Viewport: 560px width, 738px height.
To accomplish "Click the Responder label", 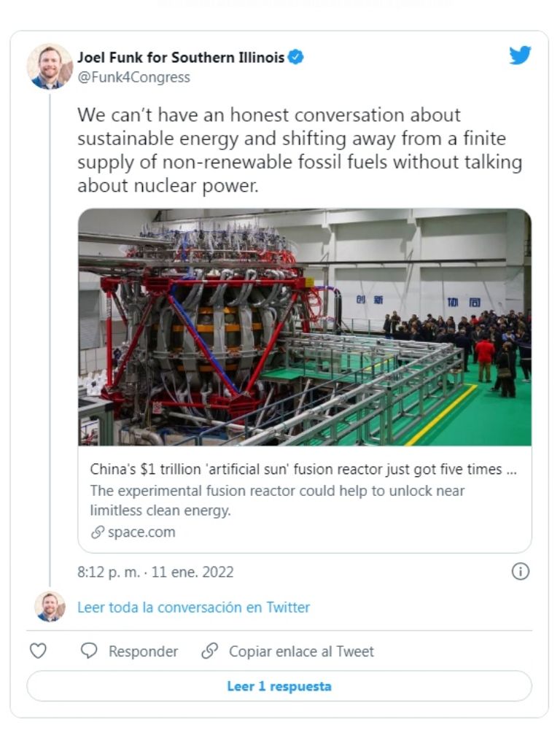I will click(x=143, y=651).
